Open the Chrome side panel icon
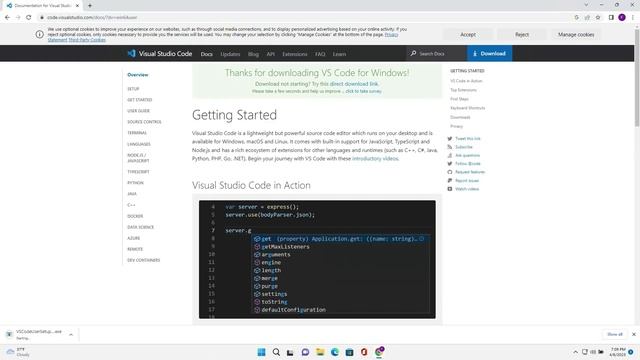The width and height of the screenshot is (640, 360). pyautogui.click(x=611, y=18)
